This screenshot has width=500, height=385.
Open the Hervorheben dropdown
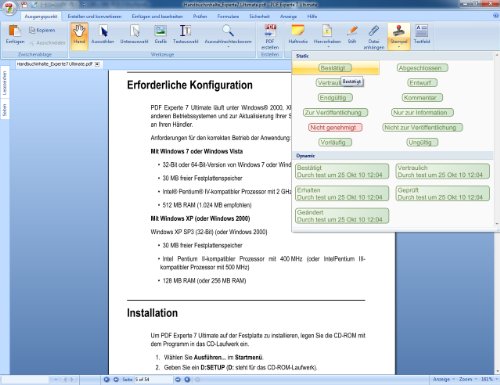click(x=327, y=47)
